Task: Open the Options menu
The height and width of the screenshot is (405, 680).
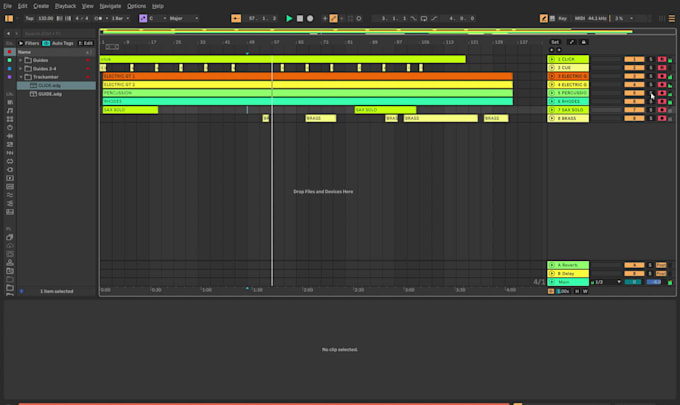Action: [137, 6]
